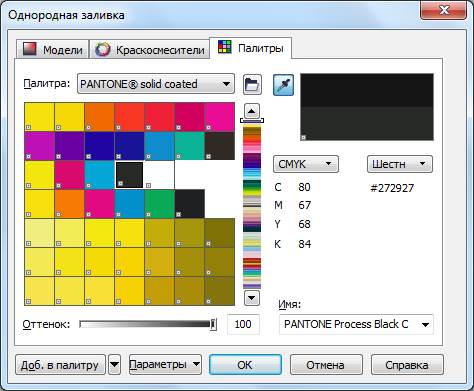Image resolution: width=474 pixels, height=391 pixels.
Task: Click the Оттенок value field showing 100
Action: pyautogui.click(x=243, y=324)
